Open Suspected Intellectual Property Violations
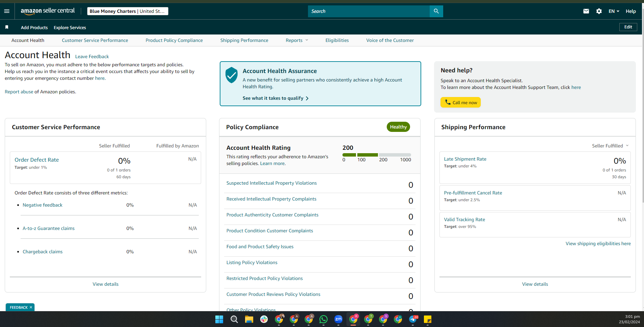This screenshot has height=327, width=644. click(x=271, y=183)
